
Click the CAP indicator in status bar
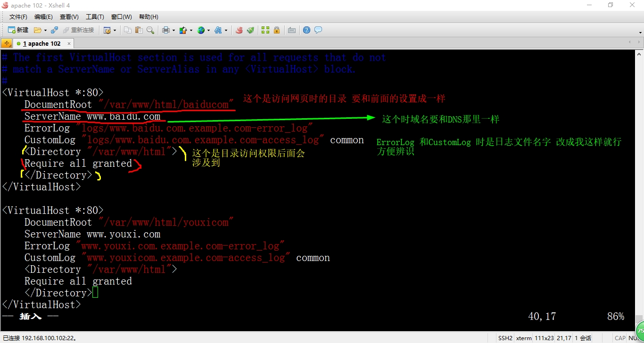coord(620,338)
